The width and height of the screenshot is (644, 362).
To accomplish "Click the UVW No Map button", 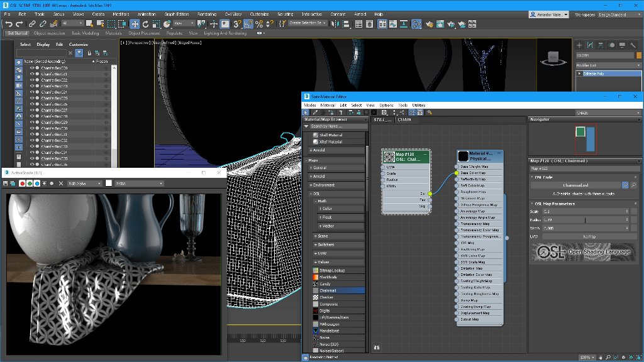I will tap(589, 237).
